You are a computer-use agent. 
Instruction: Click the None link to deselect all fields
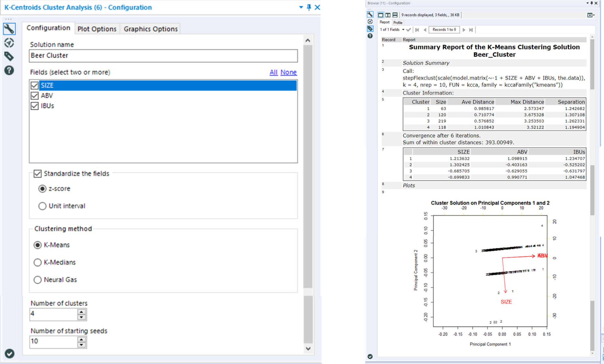[x=288, y=72]
